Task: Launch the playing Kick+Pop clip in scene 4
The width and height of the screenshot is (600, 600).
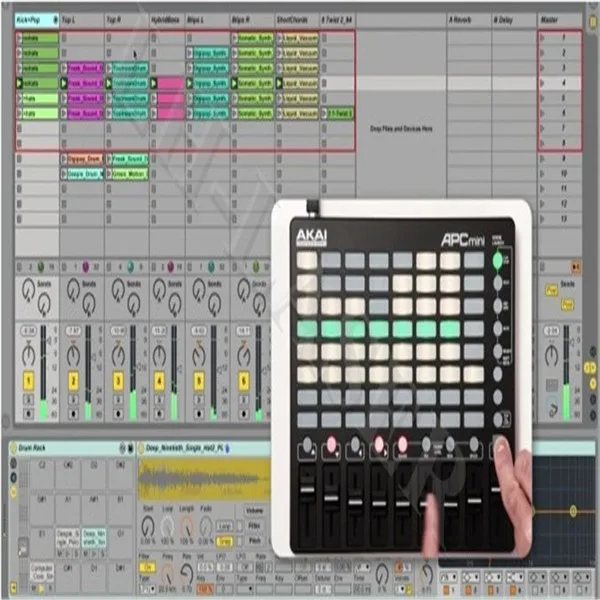Action: click(x=19, y=83)
